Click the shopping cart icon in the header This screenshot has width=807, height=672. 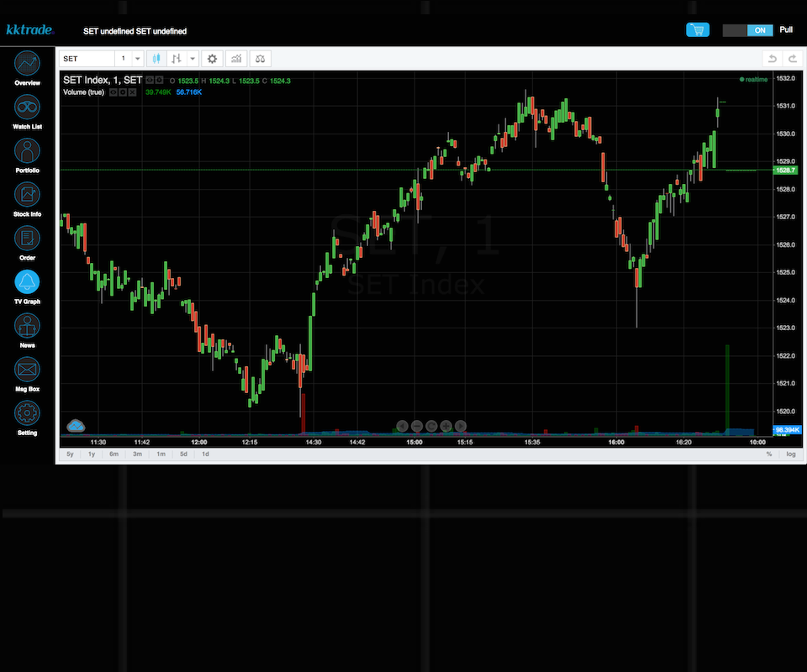[698, 30]
